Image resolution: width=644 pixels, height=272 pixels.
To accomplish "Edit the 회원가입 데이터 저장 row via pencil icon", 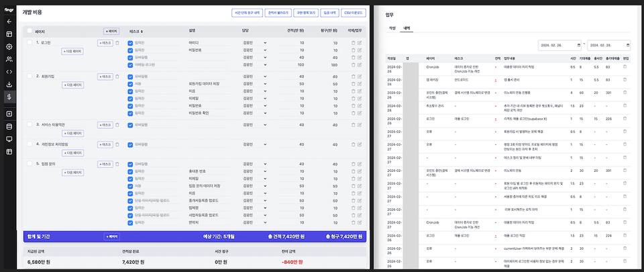I will [360, 84].
